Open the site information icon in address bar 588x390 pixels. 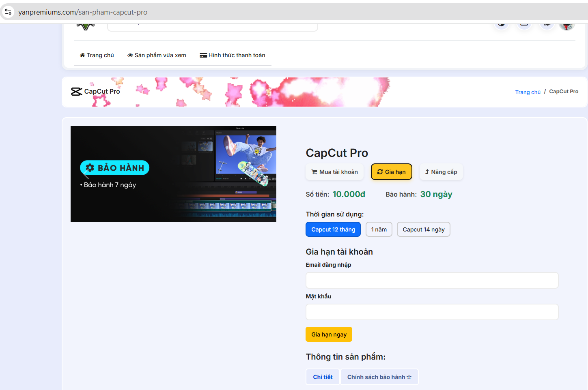point(8,12)
